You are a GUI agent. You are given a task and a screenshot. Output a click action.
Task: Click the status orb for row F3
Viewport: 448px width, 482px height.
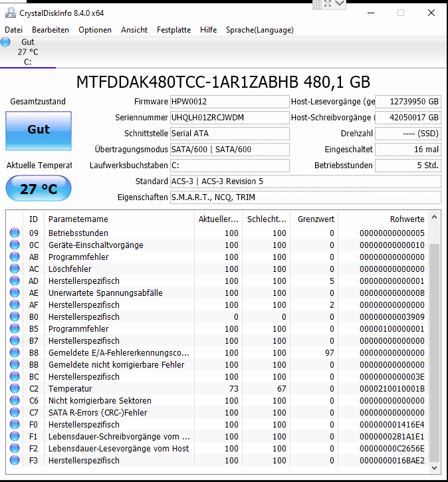pos(15,461)
